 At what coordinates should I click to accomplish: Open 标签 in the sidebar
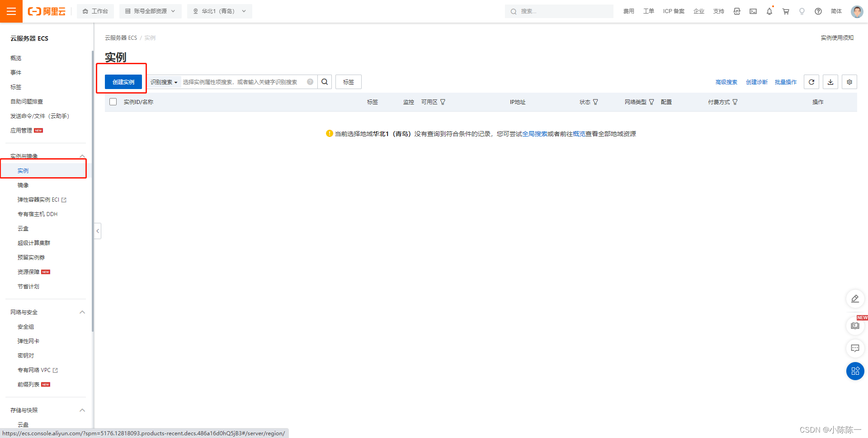16,87
